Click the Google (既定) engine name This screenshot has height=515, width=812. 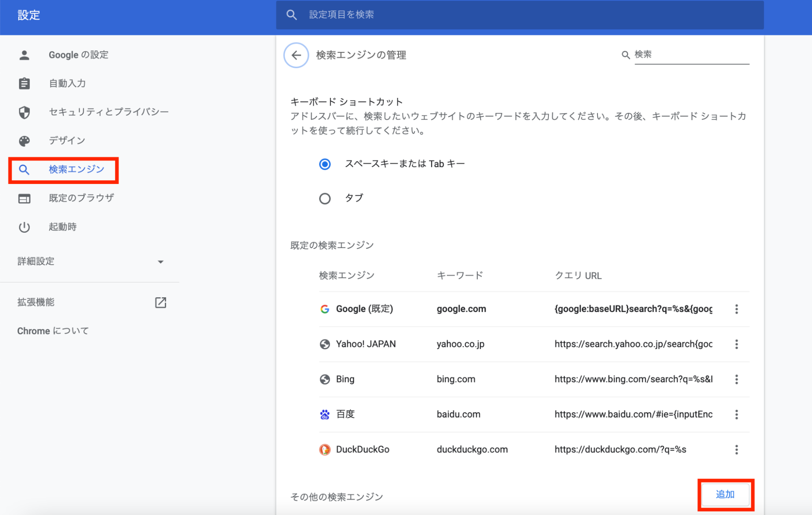364,309
